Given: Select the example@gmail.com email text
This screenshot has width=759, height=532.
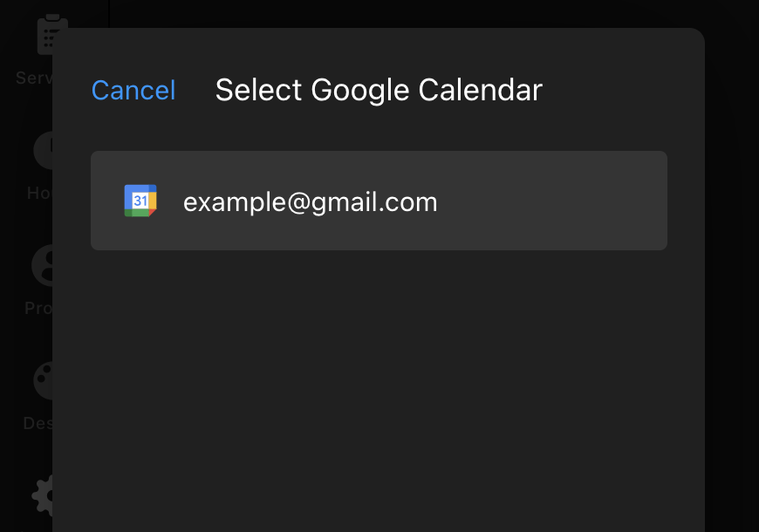Looking at the screenshot, I should 310,202.
